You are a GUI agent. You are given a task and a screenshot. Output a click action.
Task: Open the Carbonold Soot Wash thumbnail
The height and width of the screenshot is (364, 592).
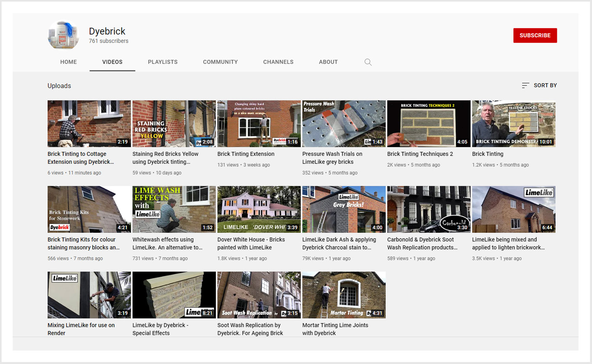[429, 209]
